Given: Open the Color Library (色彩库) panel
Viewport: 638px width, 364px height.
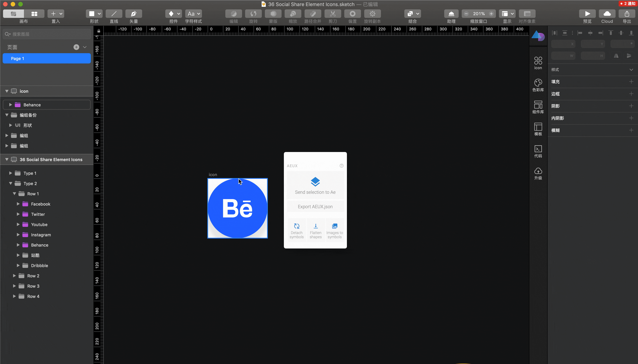Looking at the screenshot, I should pyautogui.click(x=538, y=85).
